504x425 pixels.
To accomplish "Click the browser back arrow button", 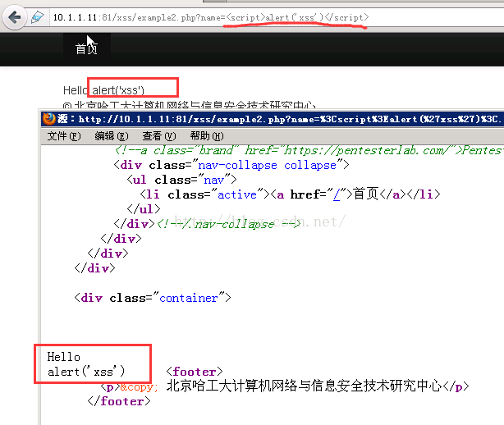I will (x=14, y=17).
